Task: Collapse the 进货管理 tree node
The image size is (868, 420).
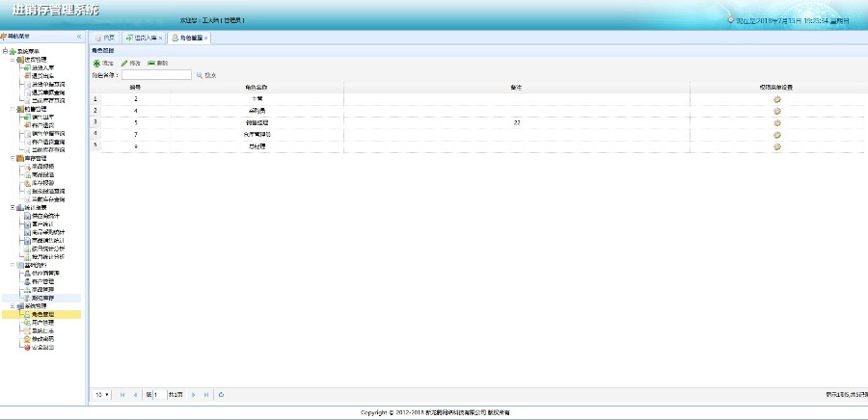Action: pyautogui.click(x=13, y=59)
